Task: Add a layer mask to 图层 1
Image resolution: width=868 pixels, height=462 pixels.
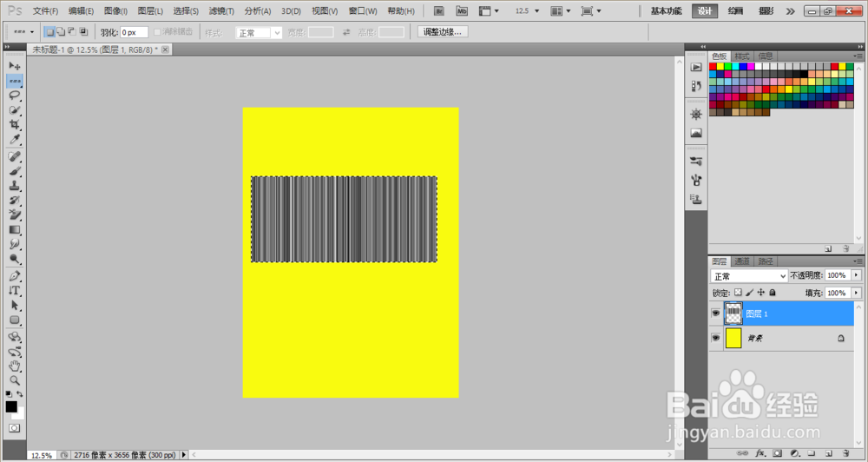Action: (777, 453)
